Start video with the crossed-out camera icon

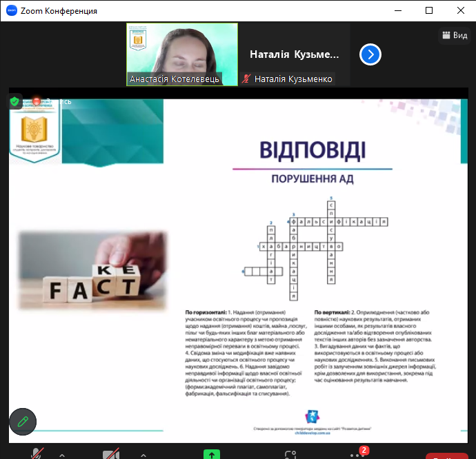pyautogui.click(x=111, y=454)
